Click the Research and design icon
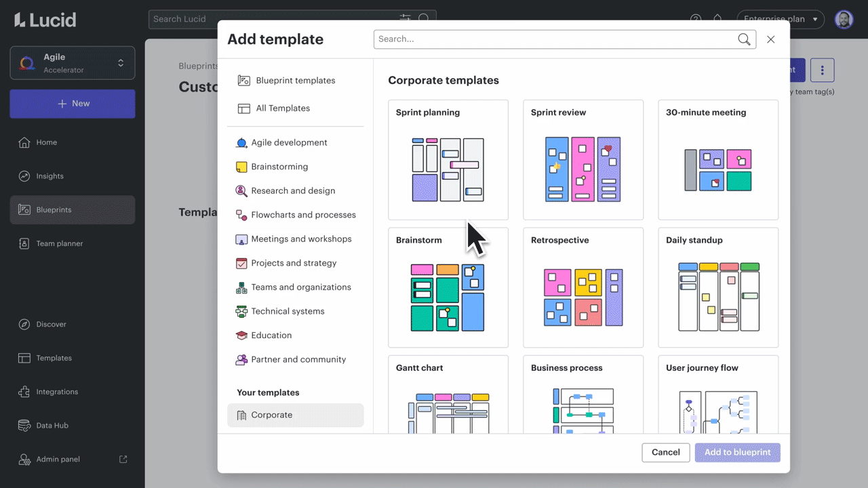The image size is (868, 488). coord(241,190)
